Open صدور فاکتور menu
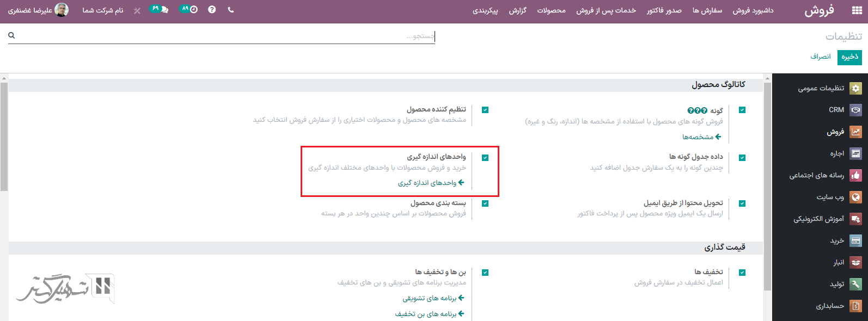 tap(664, 10)
